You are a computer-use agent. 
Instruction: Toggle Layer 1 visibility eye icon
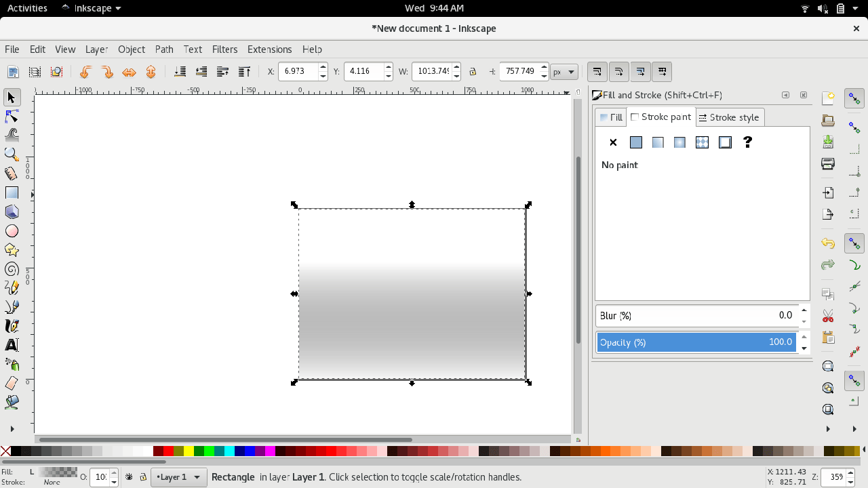tap(129, 477)
